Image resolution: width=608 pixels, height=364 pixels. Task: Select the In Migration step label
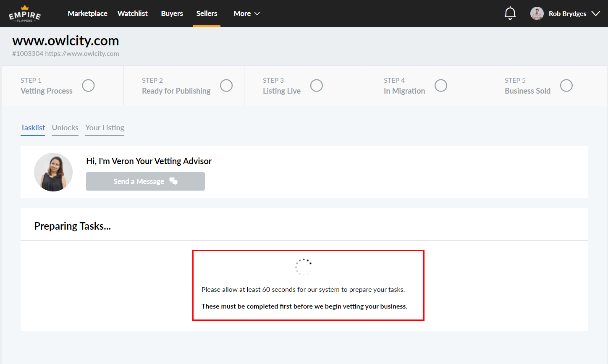click(404, 91)
